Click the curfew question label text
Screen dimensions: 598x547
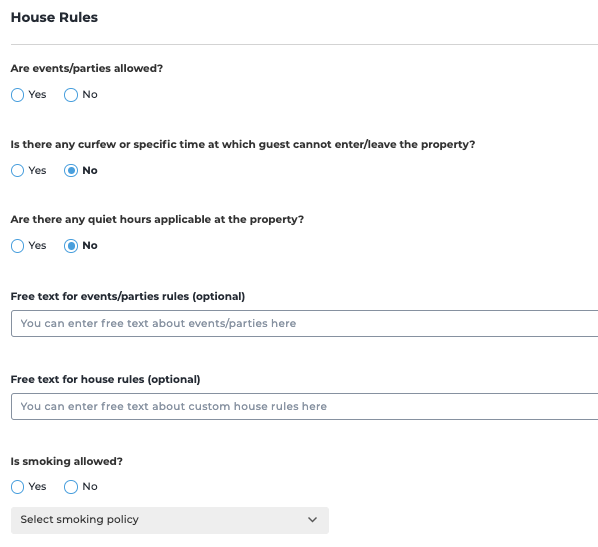pos(243,145)
